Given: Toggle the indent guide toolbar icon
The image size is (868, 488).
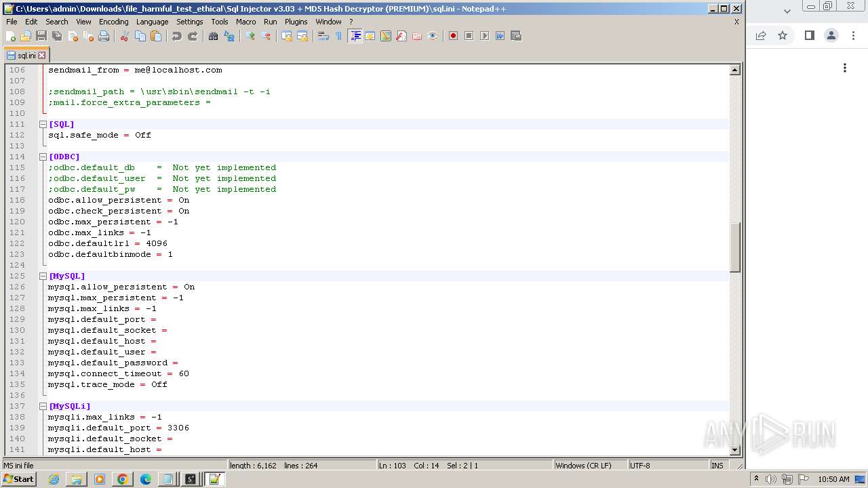Looking at the screenshot, I should (355, 36).
